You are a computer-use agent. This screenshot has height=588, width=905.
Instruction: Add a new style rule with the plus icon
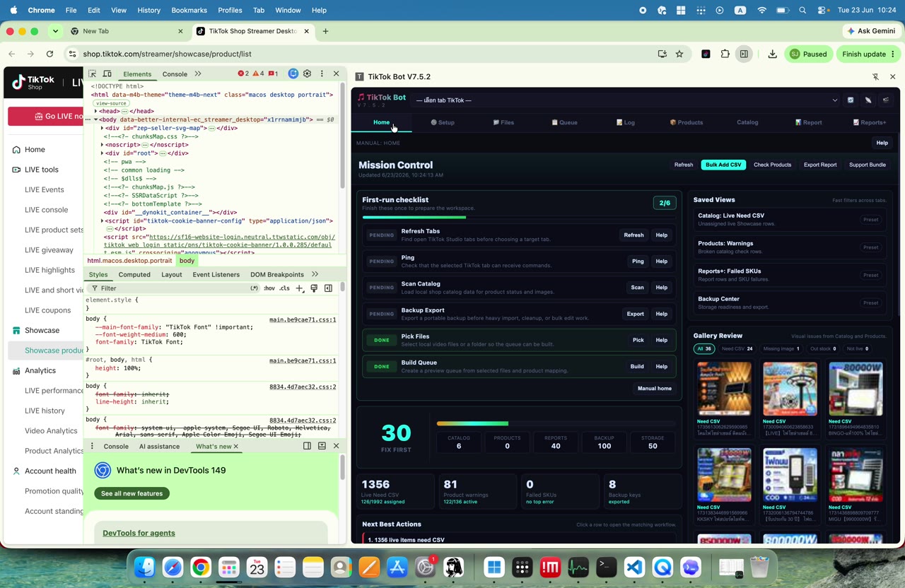point(300,288)
